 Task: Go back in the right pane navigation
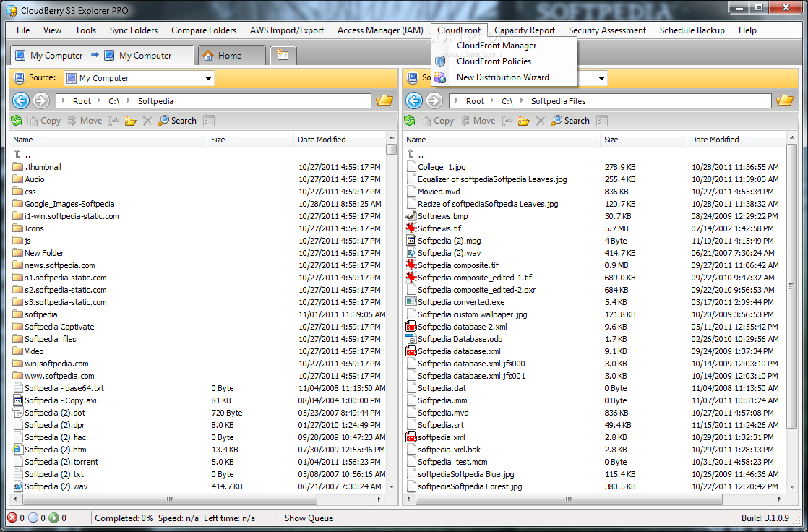(x=414, y=100)
